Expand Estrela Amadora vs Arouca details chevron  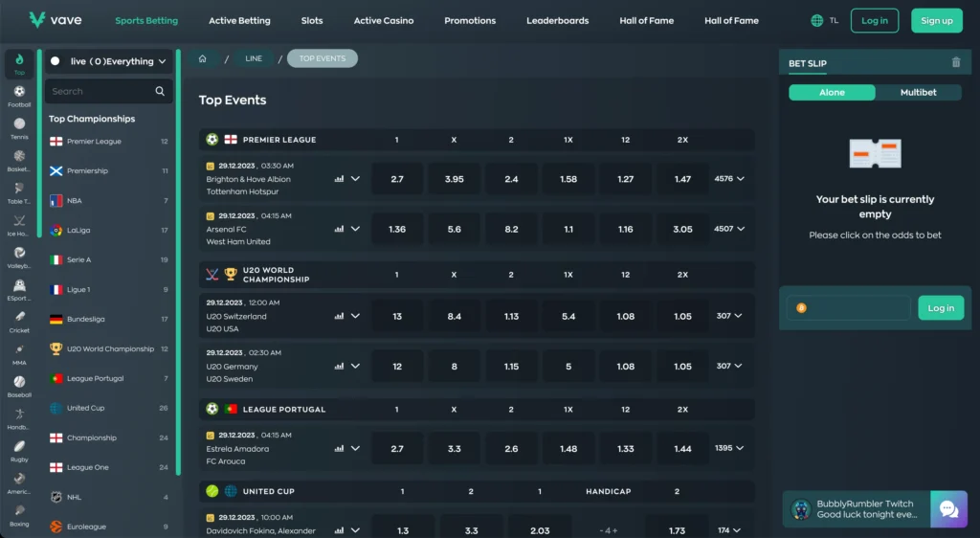pos(355,449)
